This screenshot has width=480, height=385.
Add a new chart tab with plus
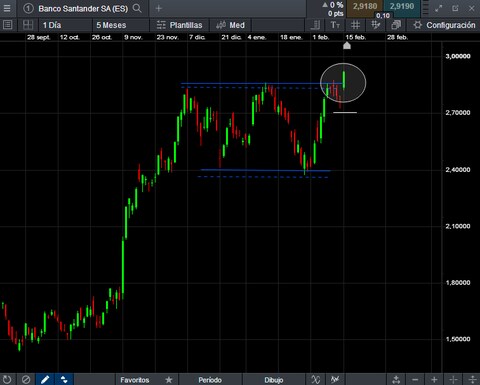pos(158,8)
